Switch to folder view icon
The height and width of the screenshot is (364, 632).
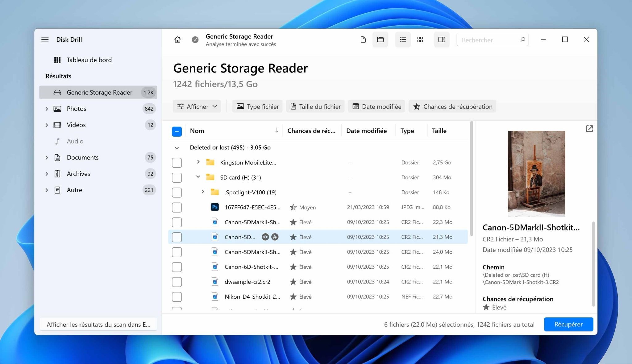380,39
